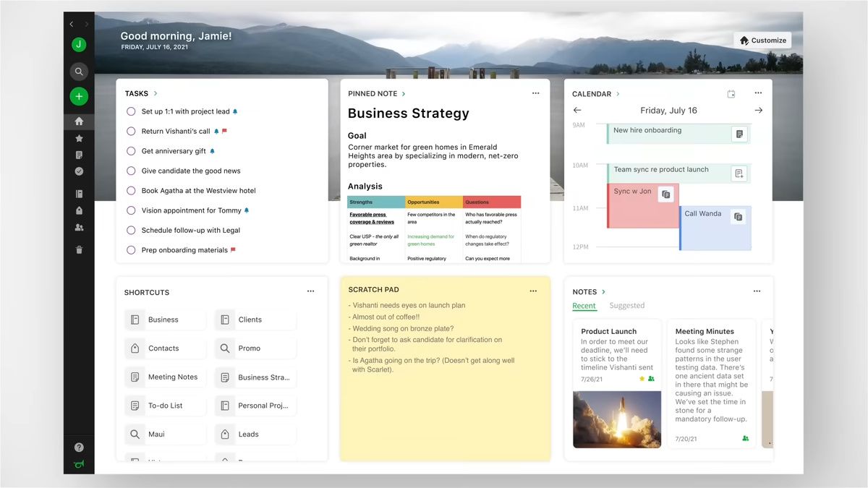Check off "Set up 1:1 with project lead"
This screenshot has width=868, height=488.
[131, 112]
